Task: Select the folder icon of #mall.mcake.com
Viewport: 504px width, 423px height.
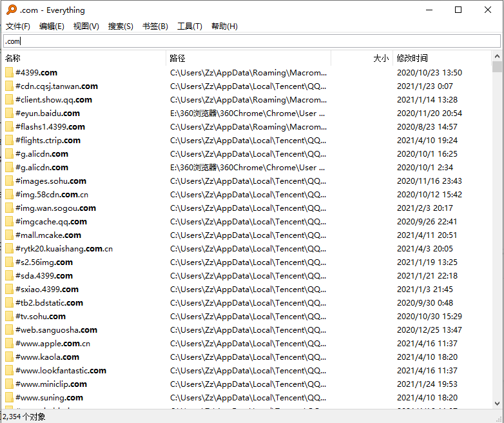Action: 9,235
